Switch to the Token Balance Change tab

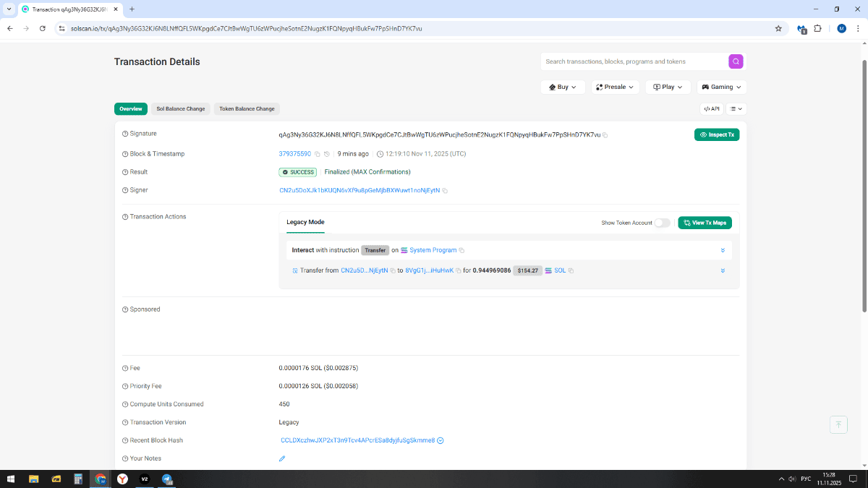click(x=247, y=109)
